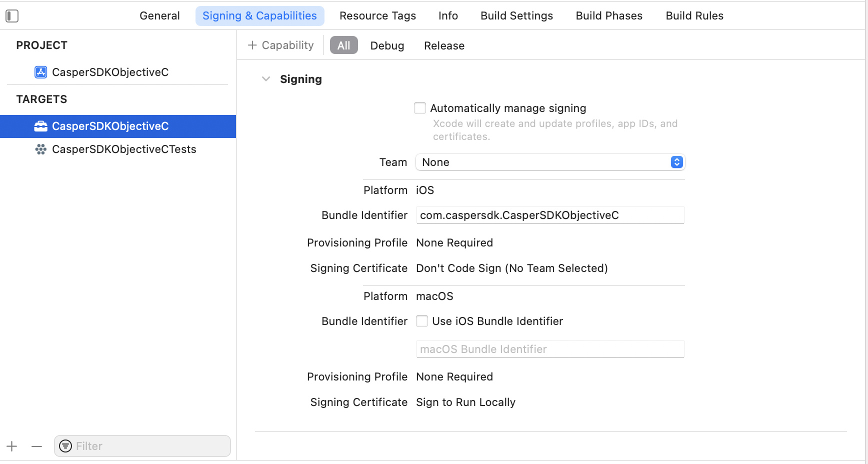This screenshot has height=464, width=868.
Task: Collapse the Signing section
Action: click(265, 78)
